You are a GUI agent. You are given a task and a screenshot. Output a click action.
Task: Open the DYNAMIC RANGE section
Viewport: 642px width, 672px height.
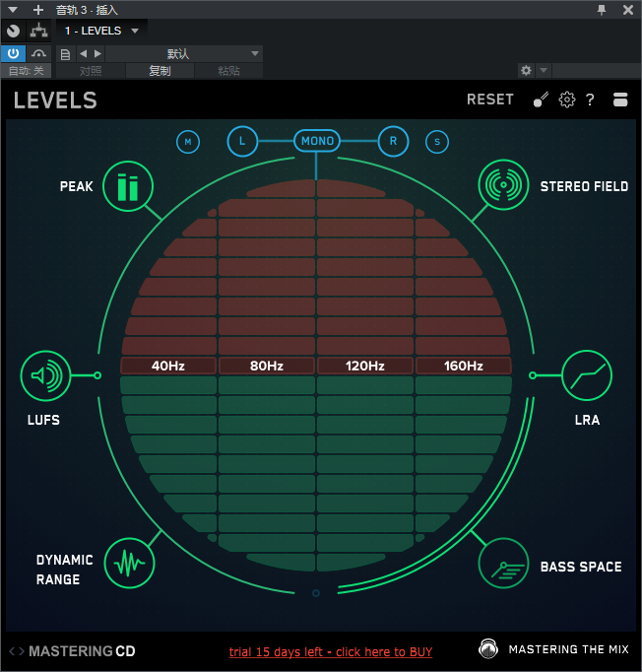(129, 564)
